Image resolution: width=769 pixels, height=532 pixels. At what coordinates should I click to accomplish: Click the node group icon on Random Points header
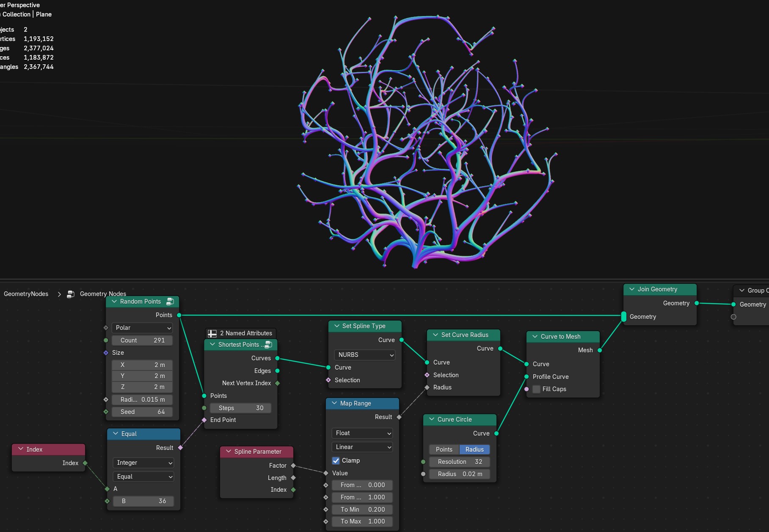[170, 302]
